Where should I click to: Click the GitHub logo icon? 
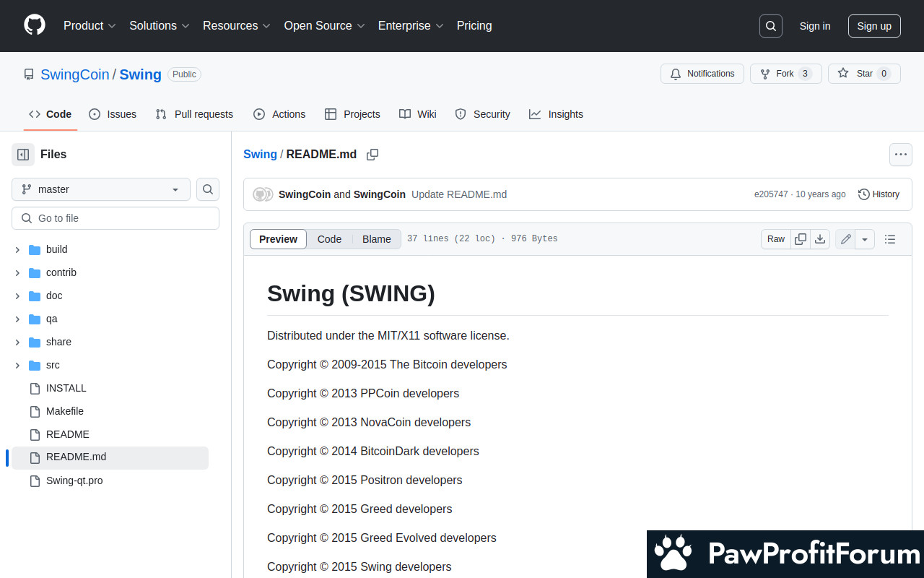point(35,25)
